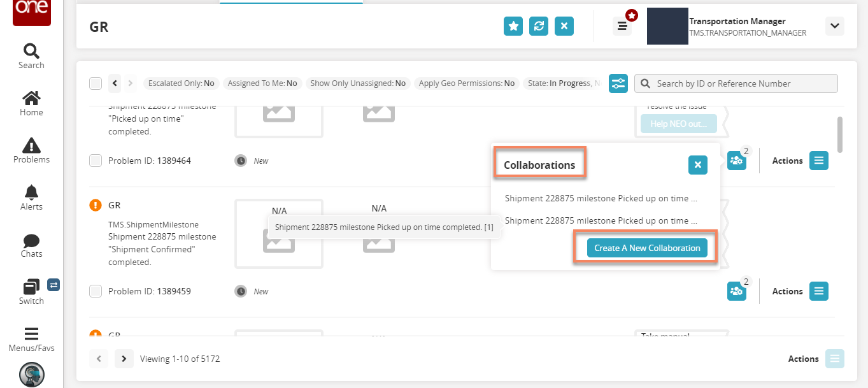This screenshot has height=388, width=868.
Task: Open Actions menu for Problem 1389459
Action: point(819,291)
